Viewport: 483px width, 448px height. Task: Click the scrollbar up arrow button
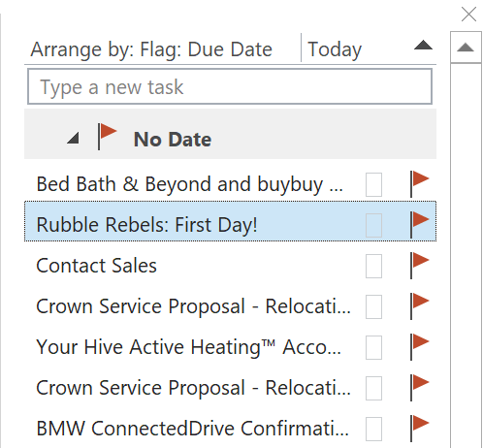point(466,48)
